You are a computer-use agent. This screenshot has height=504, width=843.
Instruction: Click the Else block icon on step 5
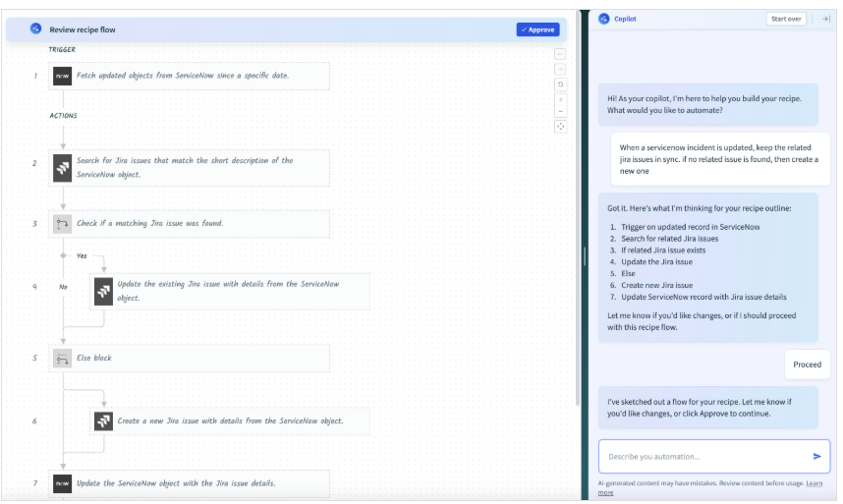62,359
